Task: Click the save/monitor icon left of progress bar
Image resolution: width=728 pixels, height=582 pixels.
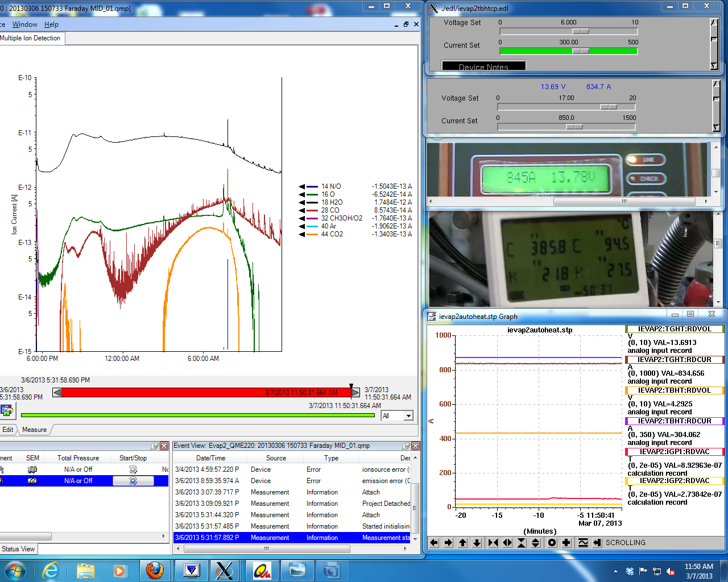Action: [7, 410]
